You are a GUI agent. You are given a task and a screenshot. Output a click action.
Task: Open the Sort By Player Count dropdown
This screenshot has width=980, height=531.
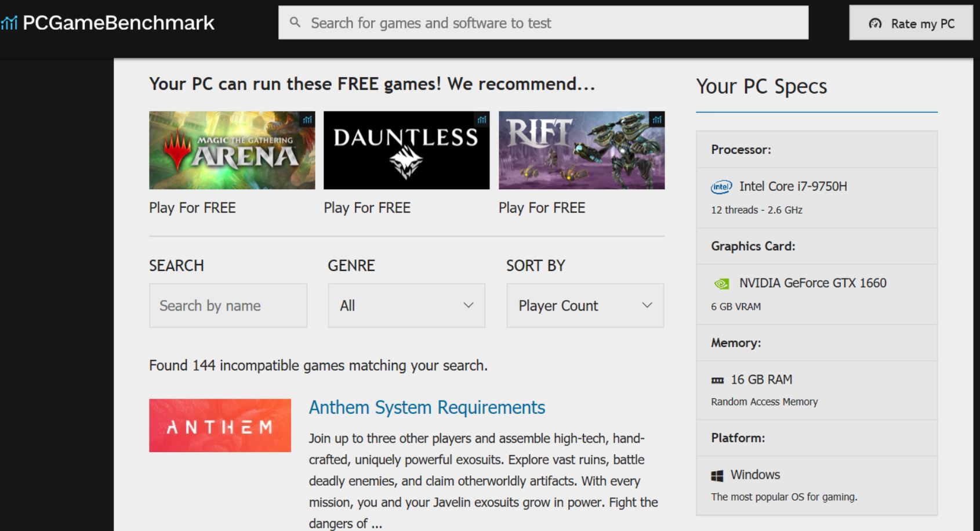pos(585,305)
